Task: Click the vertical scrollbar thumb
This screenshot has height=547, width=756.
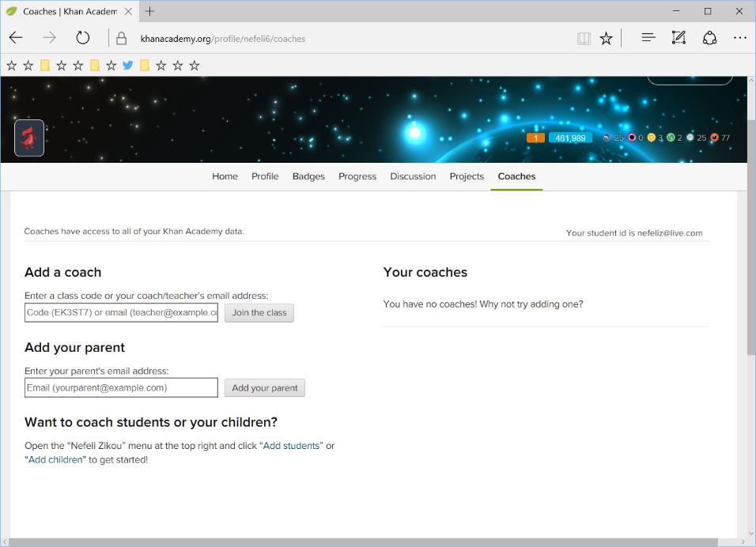Action: click(751, 236)
